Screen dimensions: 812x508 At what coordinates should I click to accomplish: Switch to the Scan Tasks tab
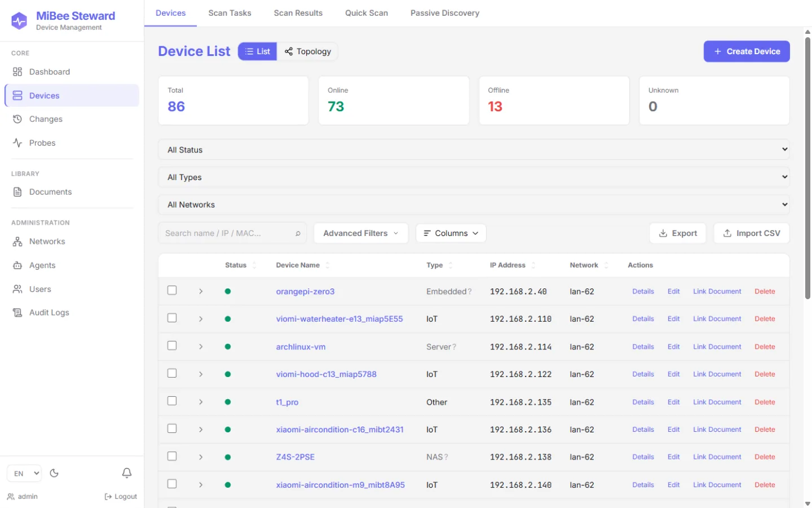(x=230, y=13)
